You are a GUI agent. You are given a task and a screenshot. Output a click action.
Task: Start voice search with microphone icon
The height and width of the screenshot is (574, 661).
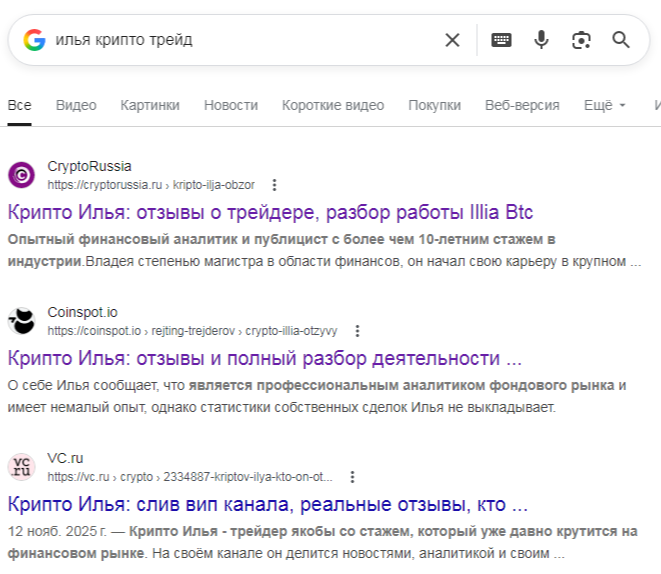[541, 40]
